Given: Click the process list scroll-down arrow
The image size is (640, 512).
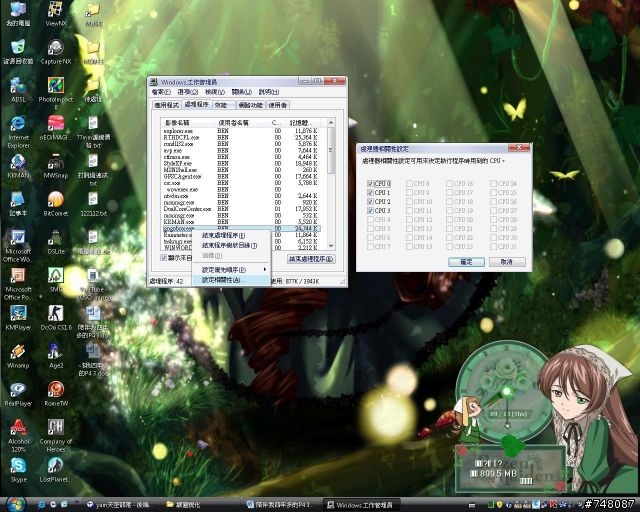Looking at the screenshot, I should tap(331, 246).
